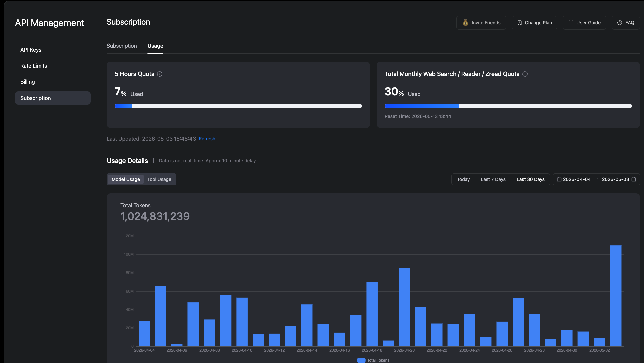Click the Total Tokens value 1,024,831,239
Image resolution: width=644 pixels, height=363 pixels.
click(x=155, y=216)
